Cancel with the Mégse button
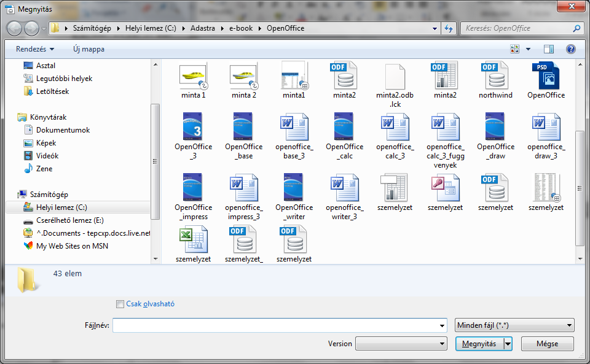 click(548, 344)
